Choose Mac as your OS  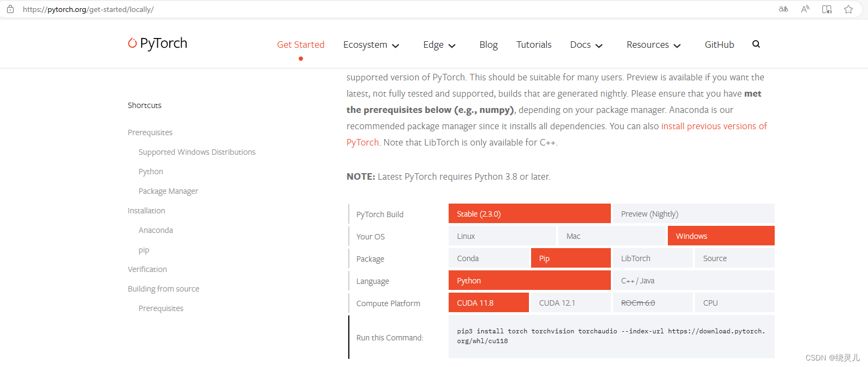(x=612, y=236)
